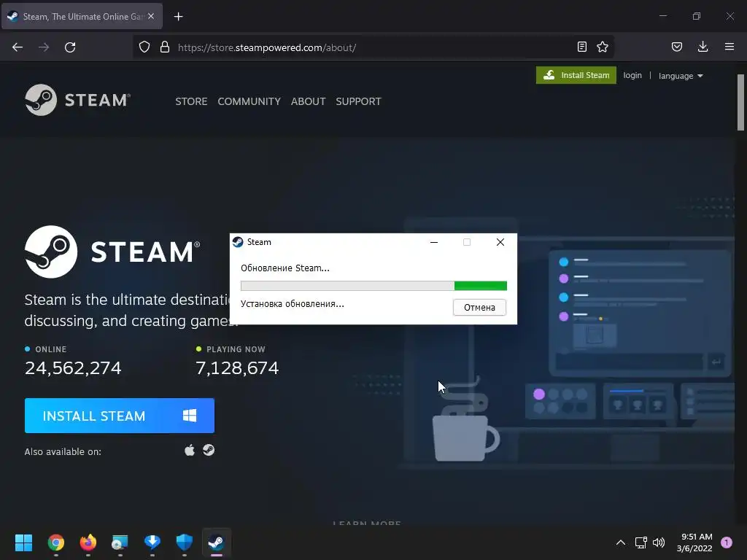This screenshot has height=560, width=747.
Task: Click Отмена button in Steam updater
Action: (x=479, y=307)
